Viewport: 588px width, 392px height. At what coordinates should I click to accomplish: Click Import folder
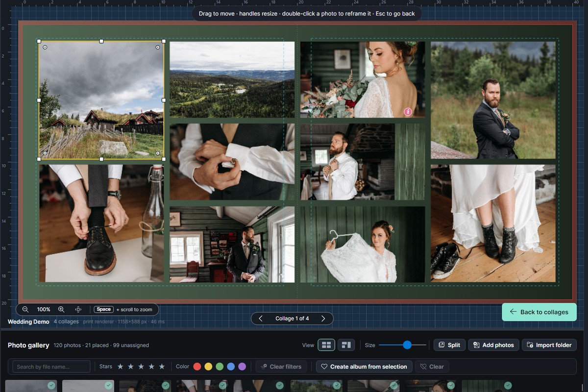click(x=549, y=345)
